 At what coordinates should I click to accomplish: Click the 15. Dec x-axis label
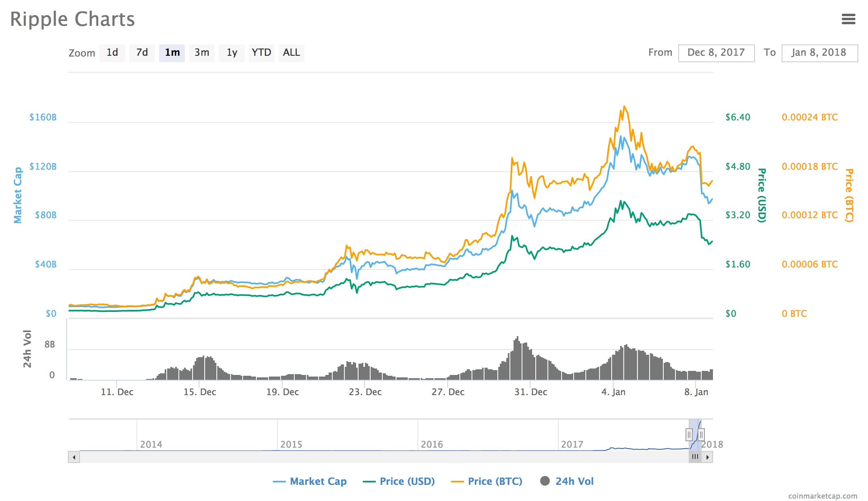[x=200, y=392]
